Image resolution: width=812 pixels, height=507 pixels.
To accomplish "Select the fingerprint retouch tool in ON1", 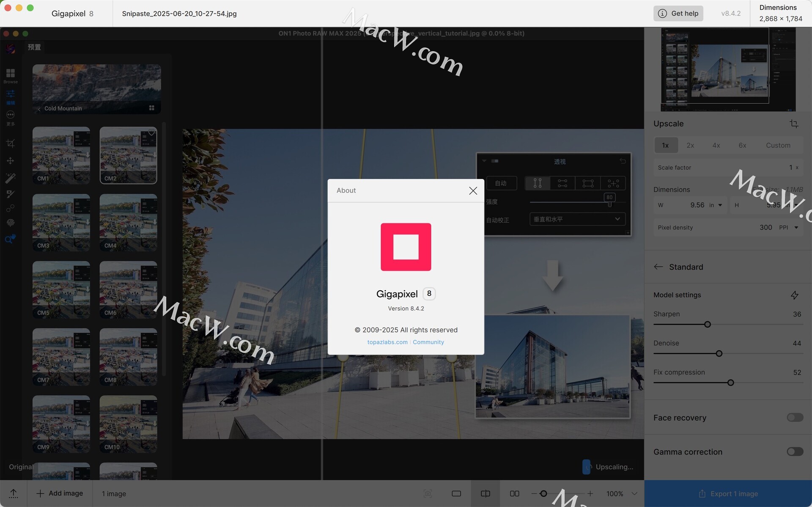I will point(11,223).
